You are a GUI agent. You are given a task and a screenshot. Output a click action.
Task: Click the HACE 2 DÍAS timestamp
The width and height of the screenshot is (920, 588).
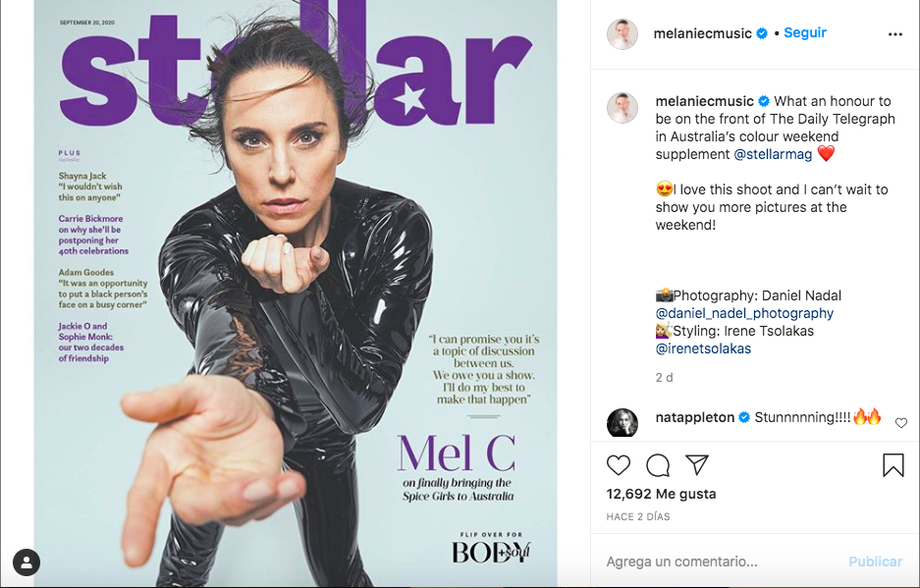(x=638, y=517)
